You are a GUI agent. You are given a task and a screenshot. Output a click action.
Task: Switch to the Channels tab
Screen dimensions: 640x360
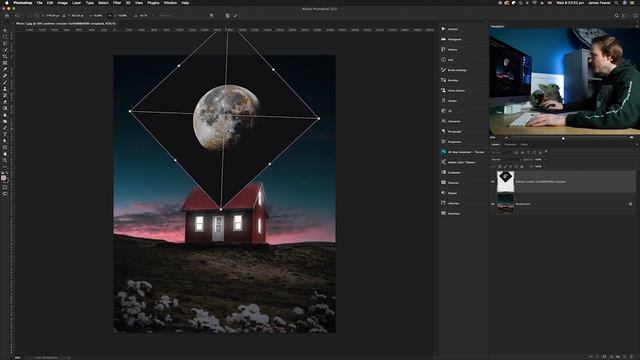(x=510, y=144)
